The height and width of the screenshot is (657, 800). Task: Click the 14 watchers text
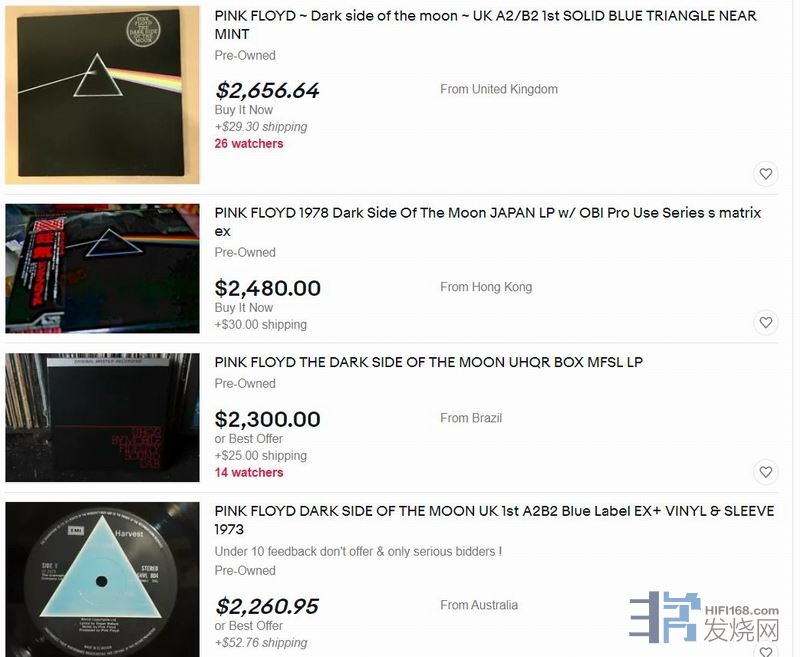click(x=249, y=472)
